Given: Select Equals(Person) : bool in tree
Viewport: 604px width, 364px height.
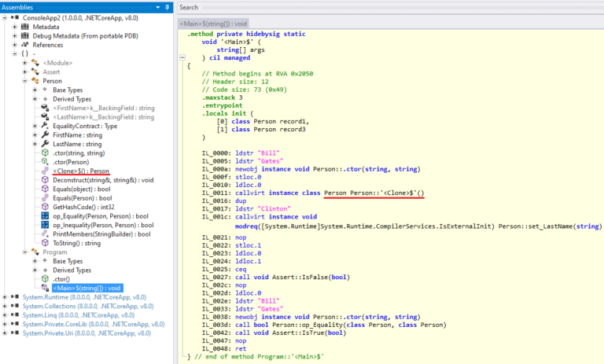Looking at the screenshot, I should click(82, 198).
